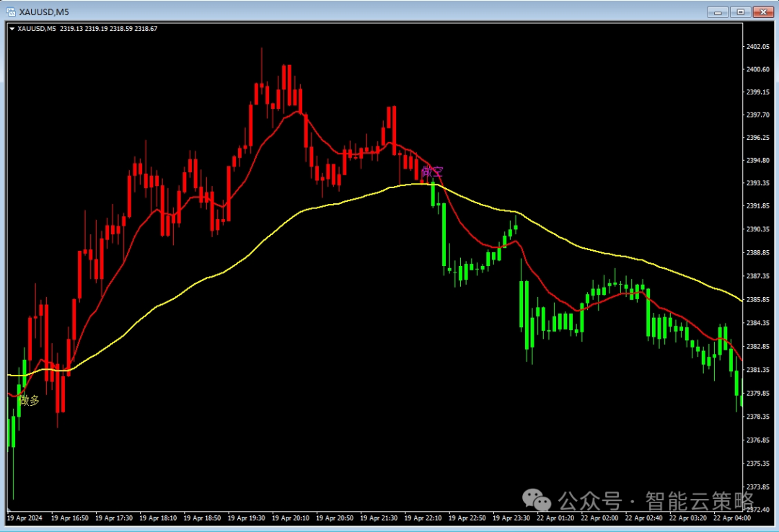This screenshot has width=779, height=532.
Task: Click the 19 Apr 20:50 time label
Action: pyautogui.click(x=335, y=518)
